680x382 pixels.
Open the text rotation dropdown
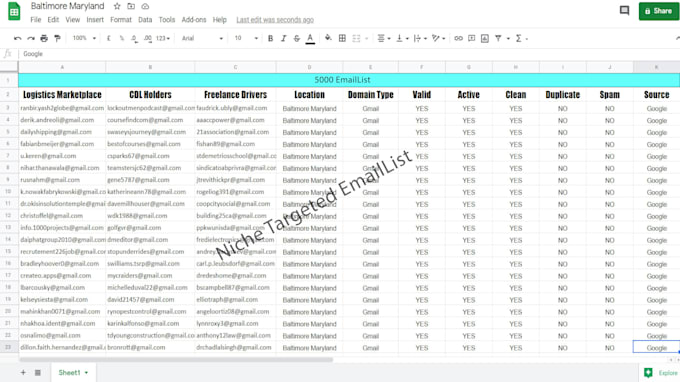pyautogui.click(x=438, y=38)
